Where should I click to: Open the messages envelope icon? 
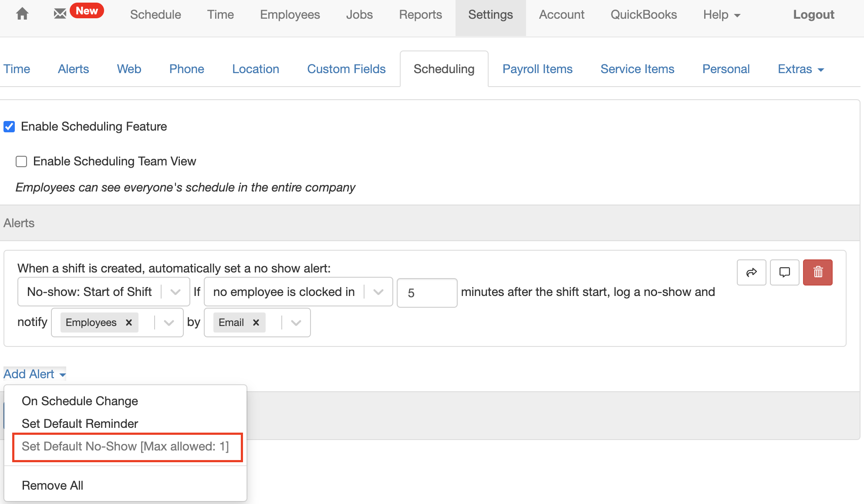click(60, 14)
